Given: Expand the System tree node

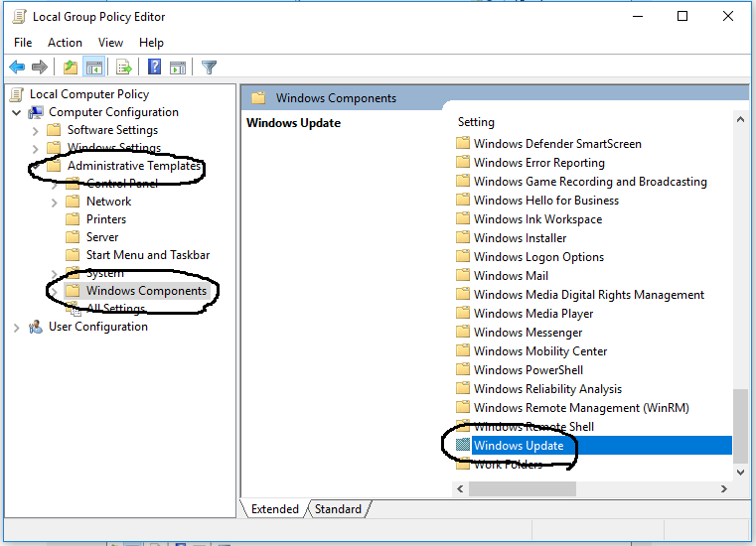Looking at the screenshot, I should click(54, 274).
